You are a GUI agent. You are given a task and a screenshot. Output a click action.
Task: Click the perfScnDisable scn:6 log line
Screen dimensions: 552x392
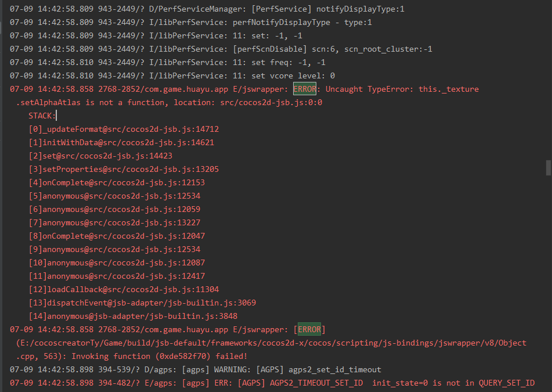click(x=221, y=49)
